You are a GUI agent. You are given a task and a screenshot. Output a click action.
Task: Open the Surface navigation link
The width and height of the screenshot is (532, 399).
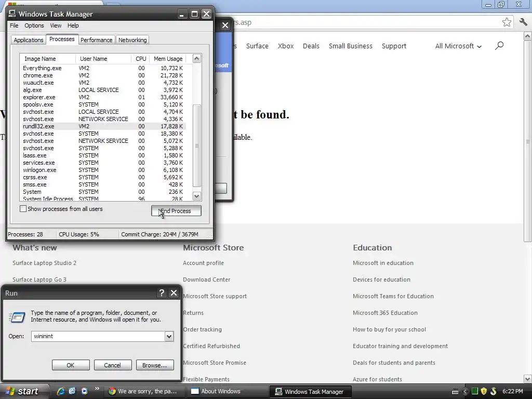[257, 46]
